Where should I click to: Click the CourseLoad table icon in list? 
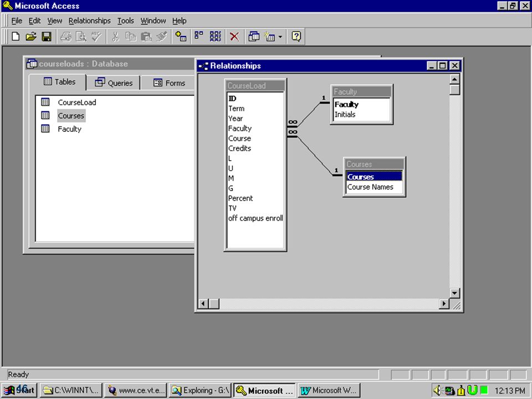45,102
